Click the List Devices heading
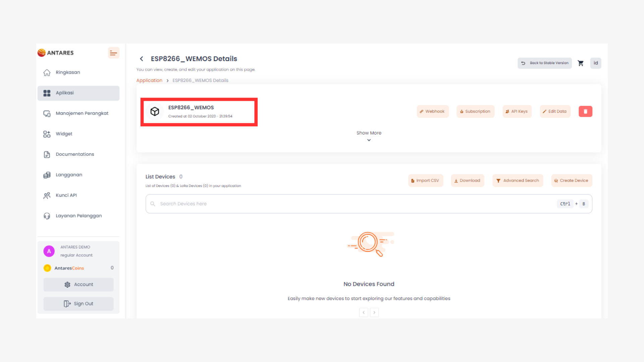Image resolution: width=644 pixels, height=362 pixels. pyautogui.click(x=160, y=177)
